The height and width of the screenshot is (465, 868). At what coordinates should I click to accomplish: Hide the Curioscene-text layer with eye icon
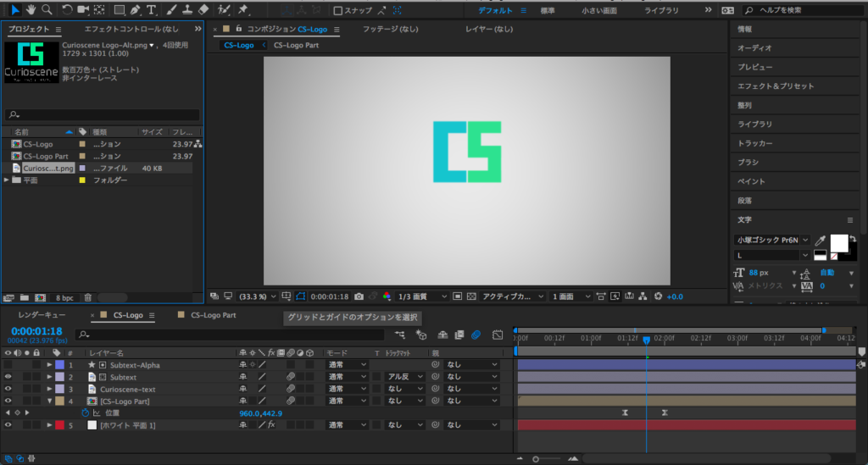[8, 389]
